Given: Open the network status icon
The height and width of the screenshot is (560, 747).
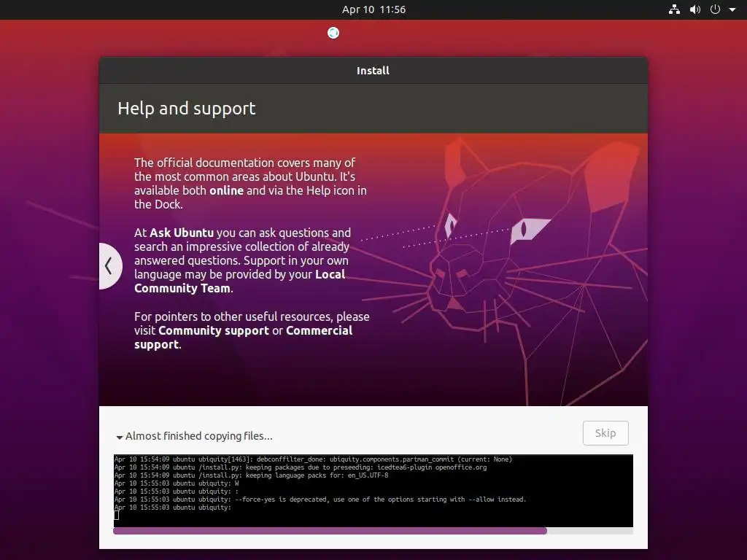Looking at the screenshot, I should pos(674,9).
